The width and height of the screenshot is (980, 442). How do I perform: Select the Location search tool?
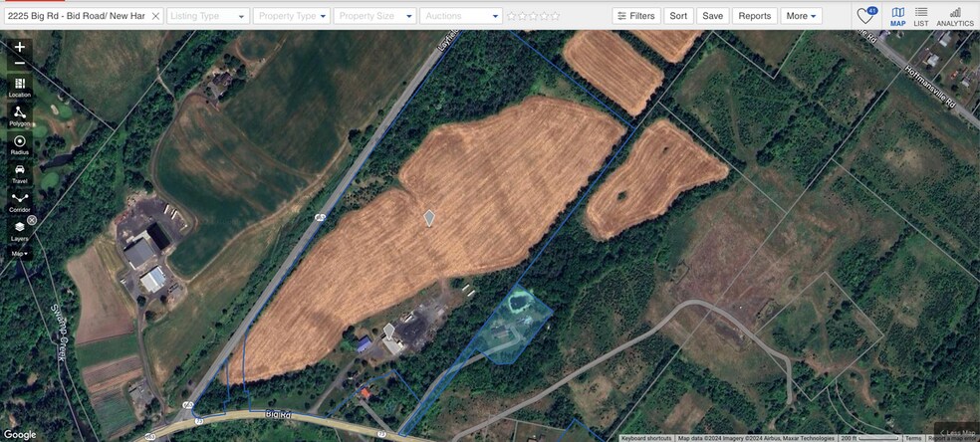(x=19, y=87)
